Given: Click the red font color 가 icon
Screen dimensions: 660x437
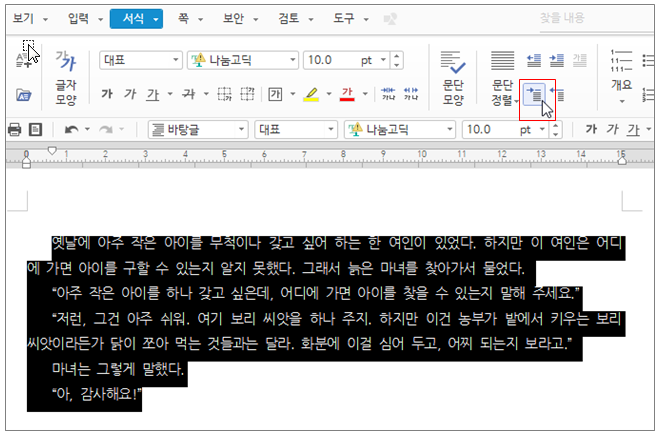Looking at the screenshot, I should tap(347, 94).
